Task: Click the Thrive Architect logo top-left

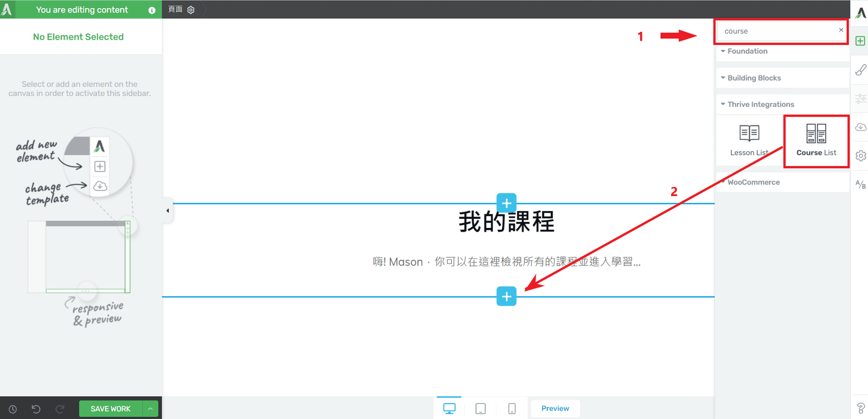Action: point(7,9)
